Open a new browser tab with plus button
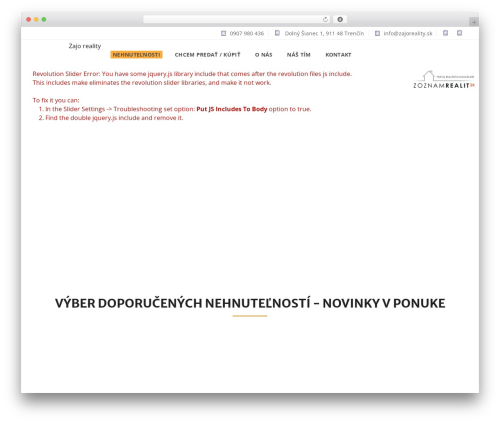The width and height of the screenshot is (500, 423). click(x=474, y=22)
